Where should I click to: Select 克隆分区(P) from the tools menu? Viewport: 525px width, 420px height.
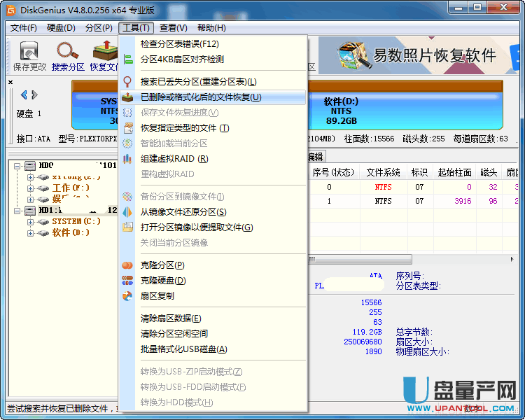(x=162, y=265)
